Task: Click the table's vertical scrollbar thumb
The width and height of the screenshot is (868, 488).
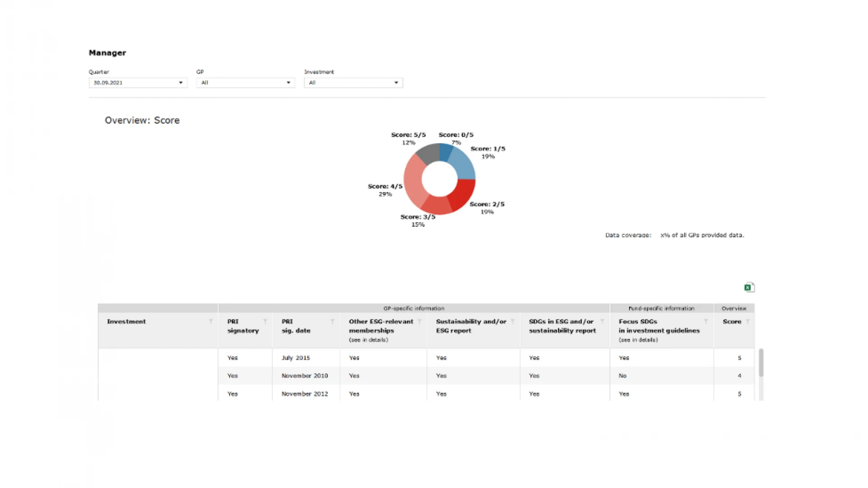Action: (x=761, y=362)
